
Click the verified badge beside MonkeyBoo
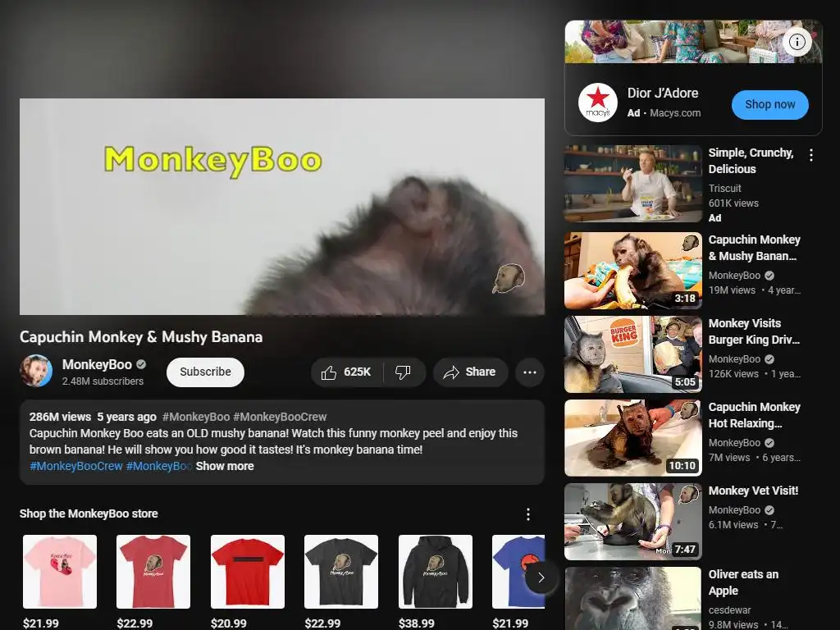[x=141, y=364]
